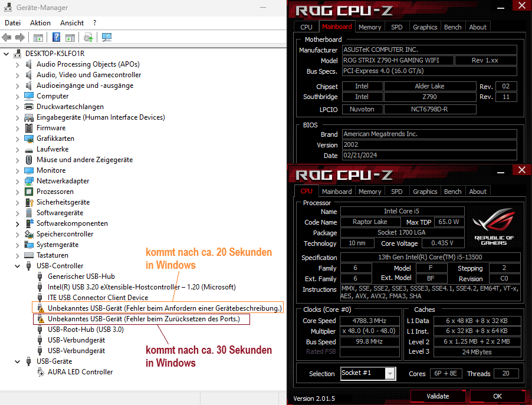Select the Mäuse und andere Zeigegeräte icon
Screen dimensions: 532x405
[29, 160]
